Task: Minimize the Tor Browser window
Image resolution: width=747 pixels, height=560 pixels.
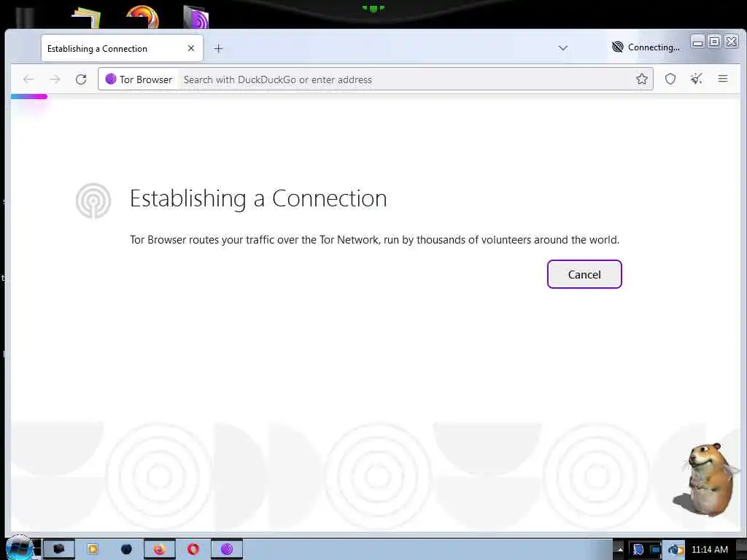Action: click(697, 42)
